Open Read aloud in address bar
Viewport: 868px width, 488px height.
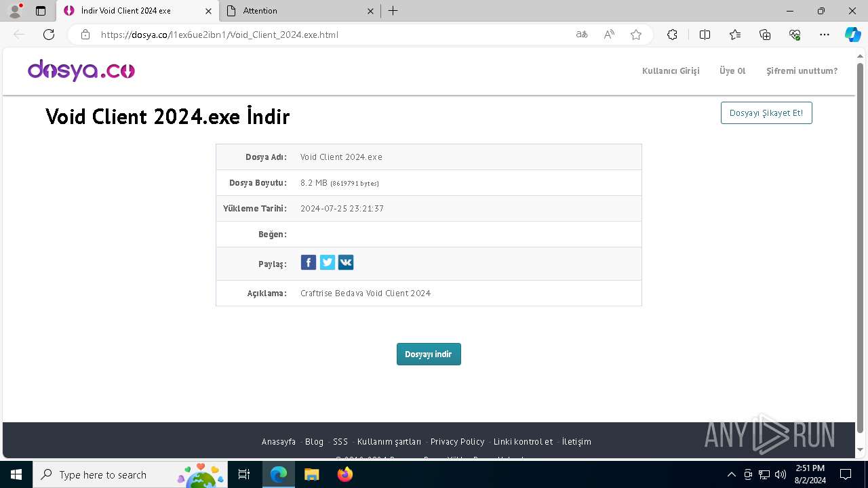click(x=609, y=35)
